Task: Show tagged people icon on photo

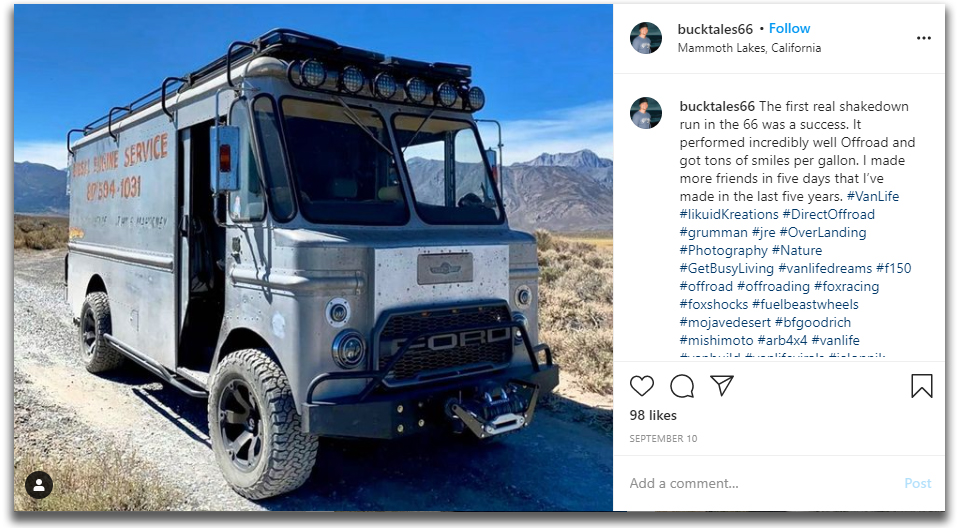Action: [39, 485]
